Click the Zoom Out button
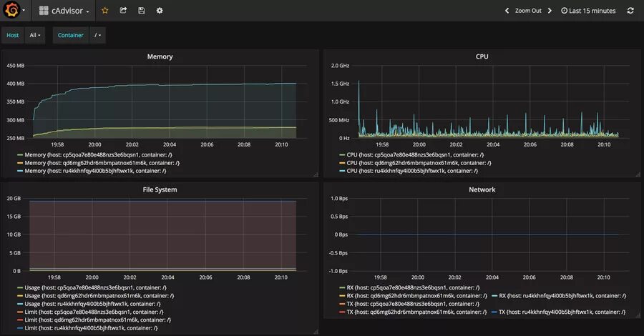The height and width of the screenshot is (336, 644). [528, 11]
